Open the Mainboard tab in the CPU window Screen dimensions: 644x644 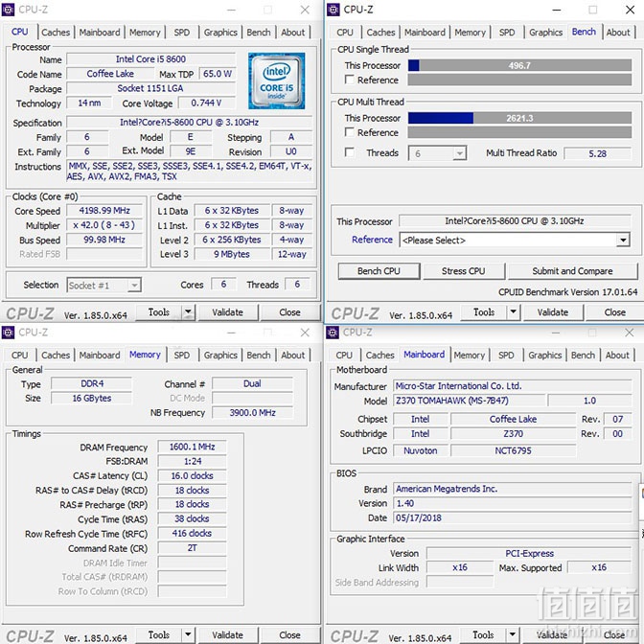coord(100,32)
